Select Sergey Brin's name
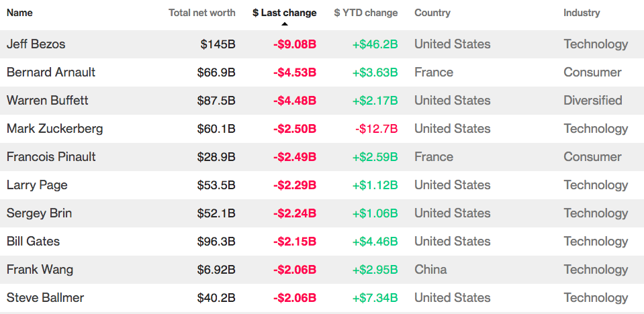 tap(39, 213)
